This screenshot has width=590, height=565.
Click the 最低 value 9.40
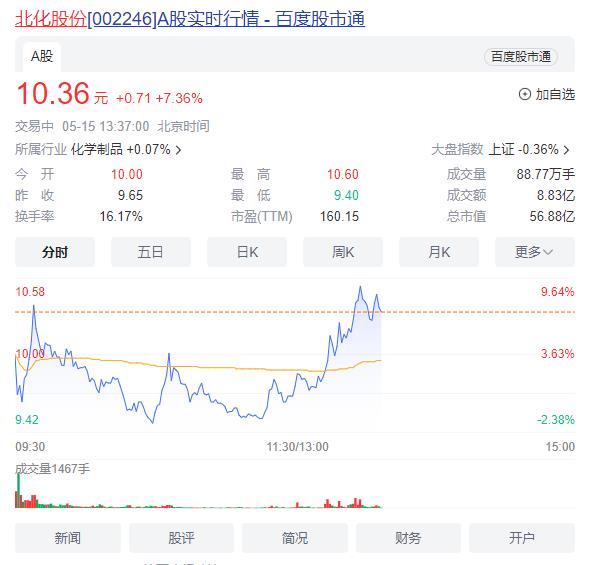coord(347,196)
